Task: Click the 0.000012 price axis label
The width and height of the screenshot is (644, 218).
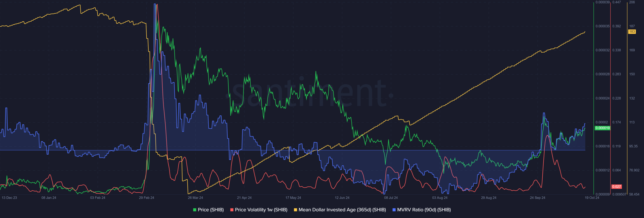Action: click(602, 170)
